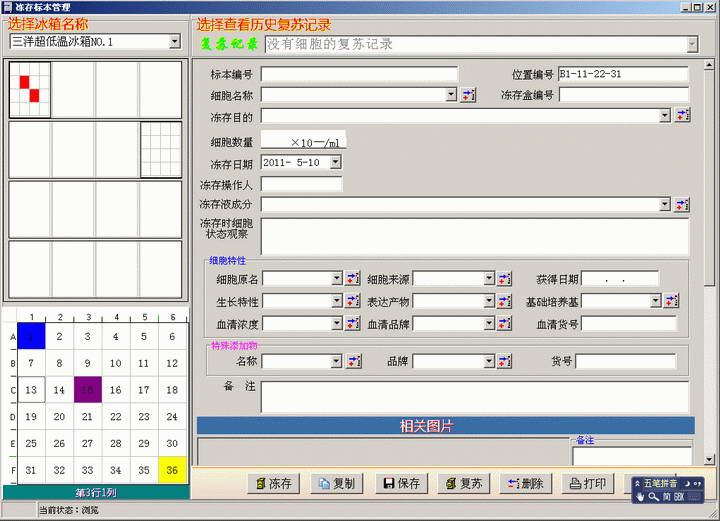Click freezer rack thumbnail with red squares
The height and width of the screenshot is (521, 720).
30,90
